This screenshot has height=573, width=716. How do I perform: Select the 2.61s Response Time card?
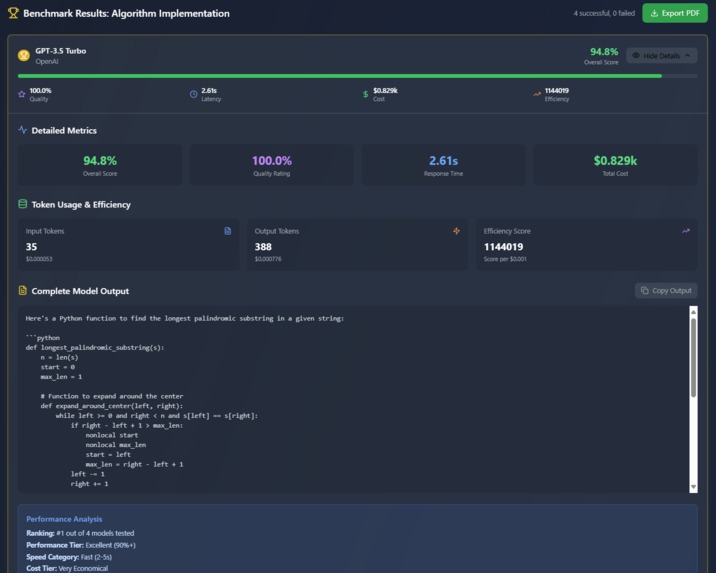443,165
